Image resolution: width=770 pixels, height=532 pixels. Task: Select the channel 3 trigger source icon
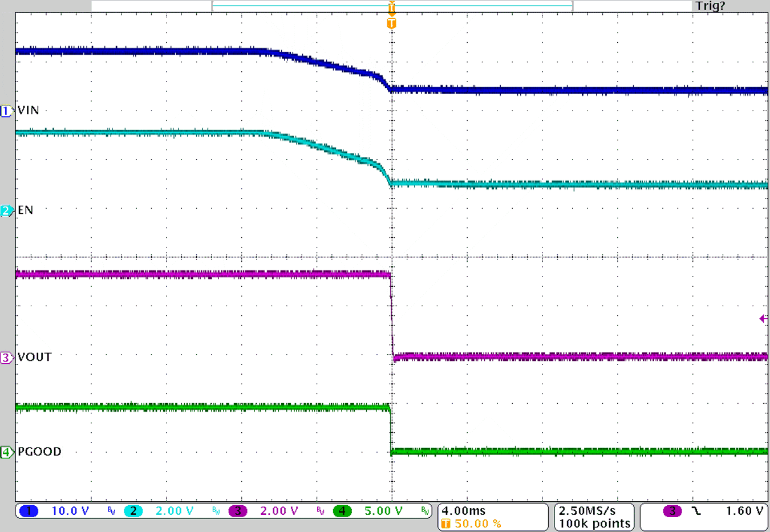click(x=673, y=511)
